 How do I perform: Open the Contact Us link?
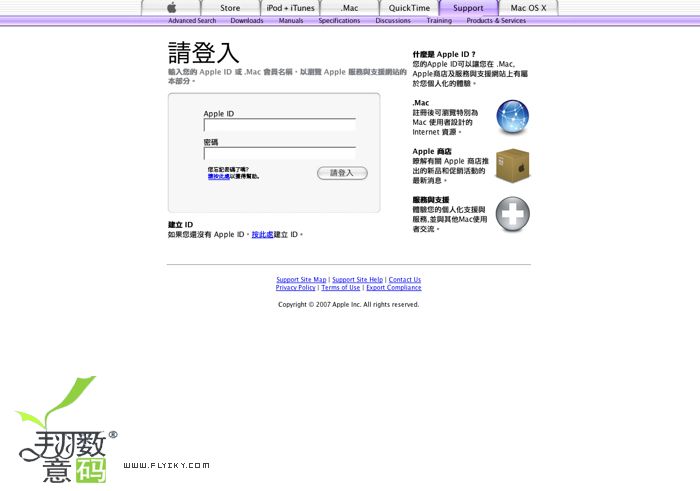point(405,279)
